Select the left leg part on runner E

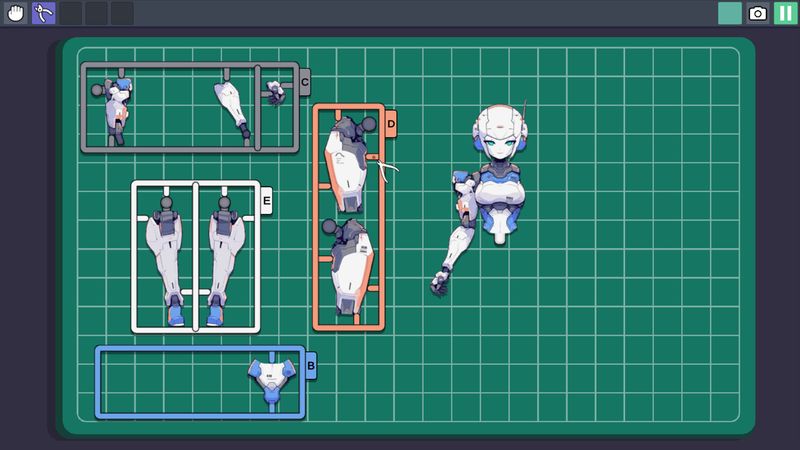(x=168, y=263)
